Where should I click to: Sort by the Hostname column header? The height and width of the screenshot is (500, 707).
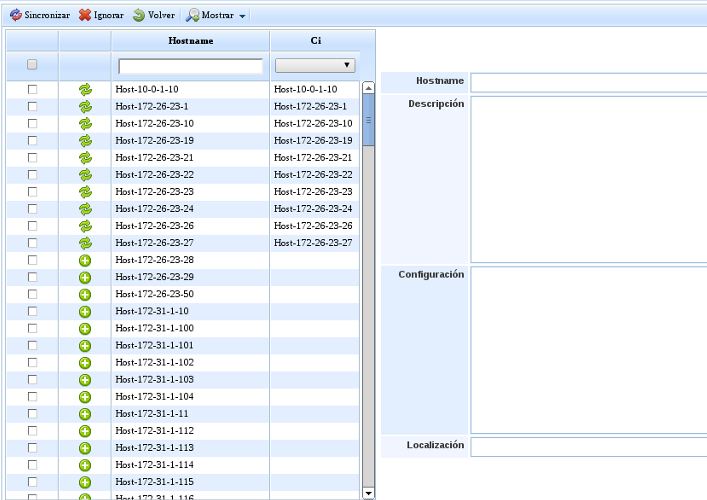(190, 41)
